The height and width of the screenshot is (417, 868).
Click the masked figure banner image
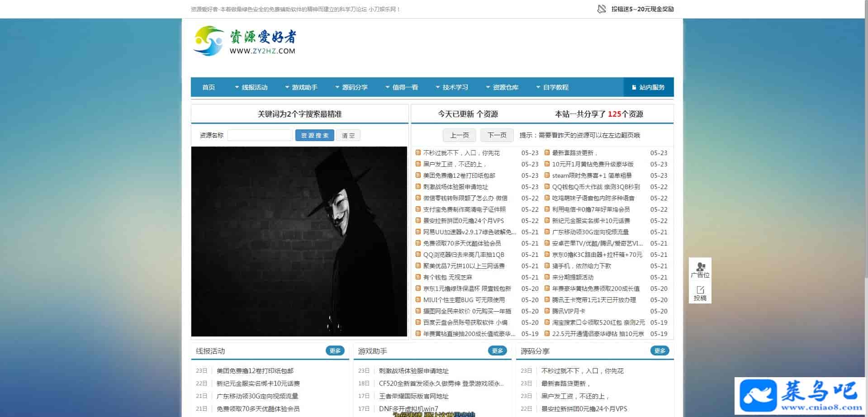[299, 242]
